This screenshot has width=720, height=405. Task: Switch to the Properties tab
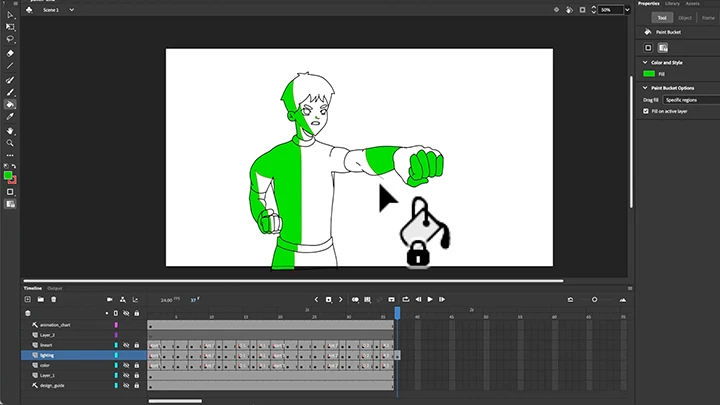coord(648,3)
